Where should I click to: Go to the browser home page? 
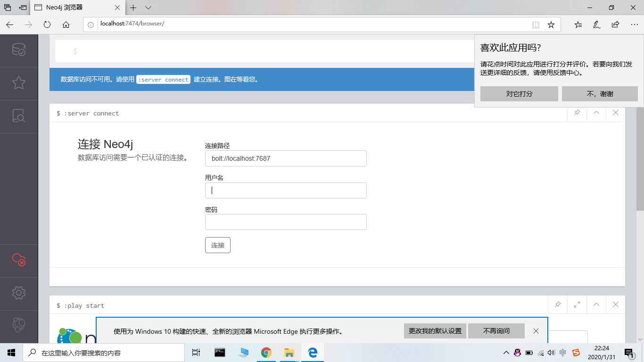[66, 25]
